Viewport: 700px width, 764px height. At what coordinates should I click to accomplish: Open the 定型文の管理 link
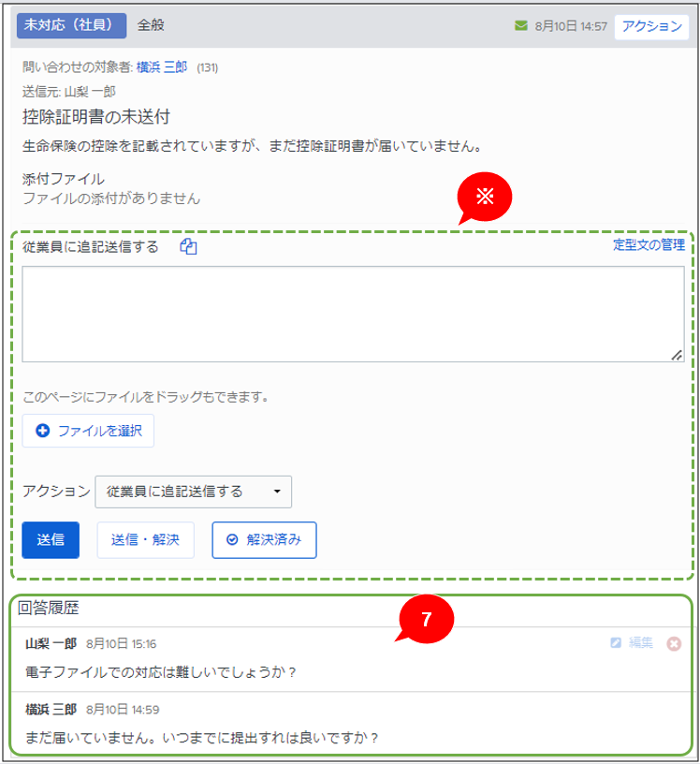click(649, 244)
